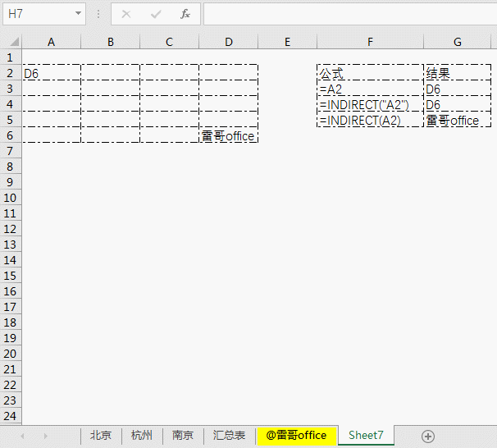Click cell G4 result D6
497x448 pixels.
click(458, 104)
